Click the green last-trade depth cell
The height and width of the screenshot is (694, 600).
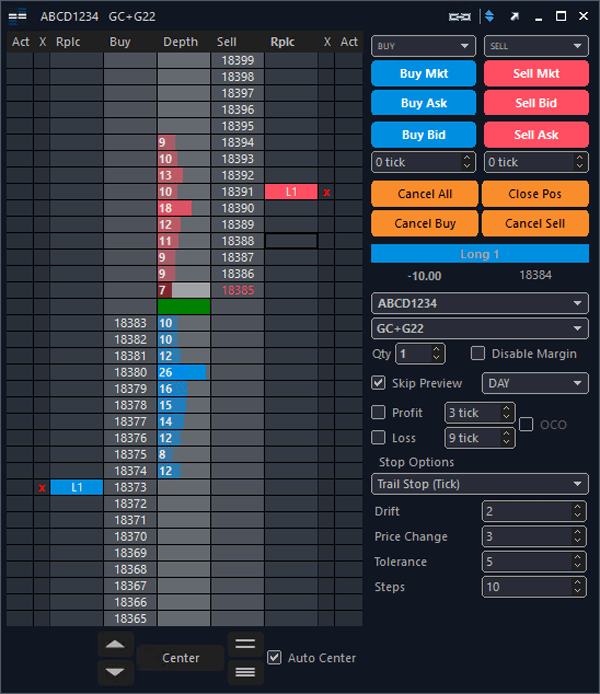click(184, 306)
